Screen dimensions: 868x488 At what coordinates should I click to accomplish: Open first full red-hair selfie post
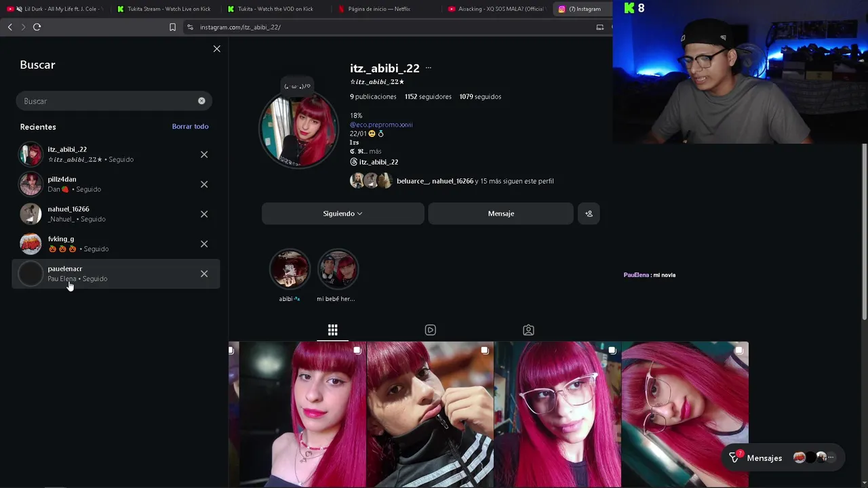click(x=302, y=415)
